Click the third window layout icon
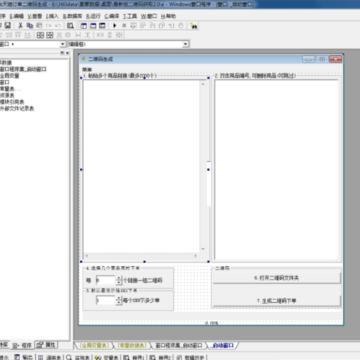360x360 pixels. [x=102, y=25]
